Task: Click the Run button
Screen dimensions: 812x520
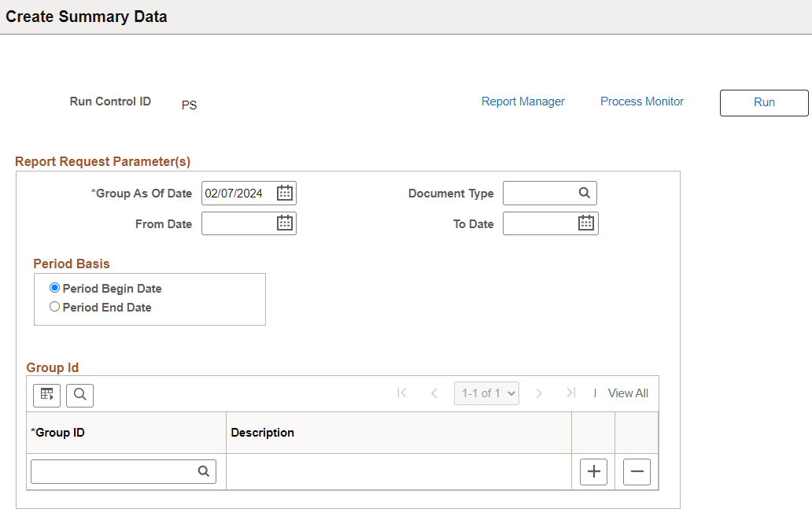Action: (x=763, y=102)
